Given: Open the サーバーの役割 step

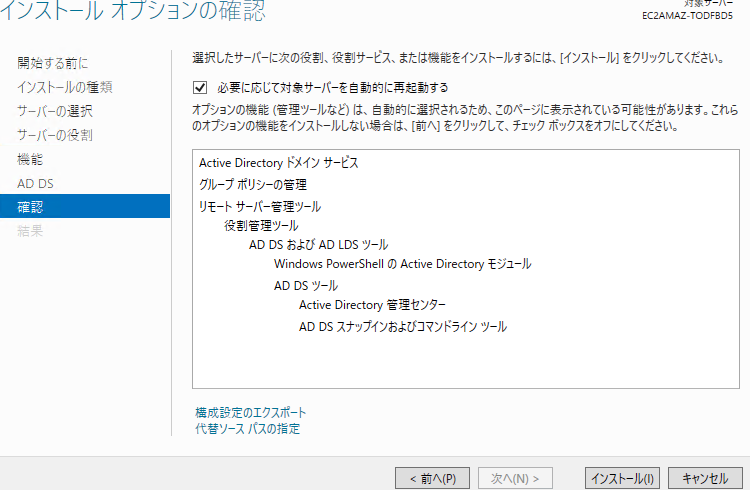Looking at the screenshot, I should tap(55, 135).
